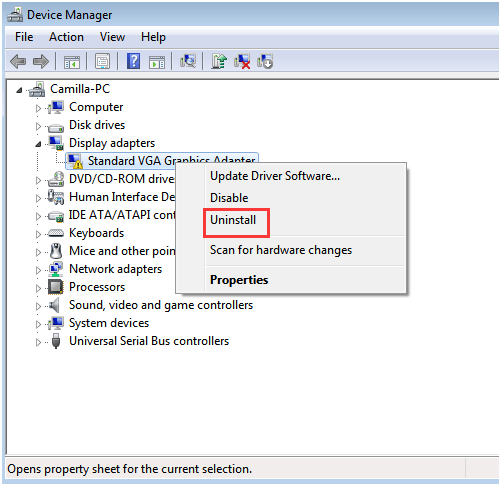The width and height of the screenshot is (501, 486).
Task: Expand the Processors node arrow
Action: pos(38,288)
